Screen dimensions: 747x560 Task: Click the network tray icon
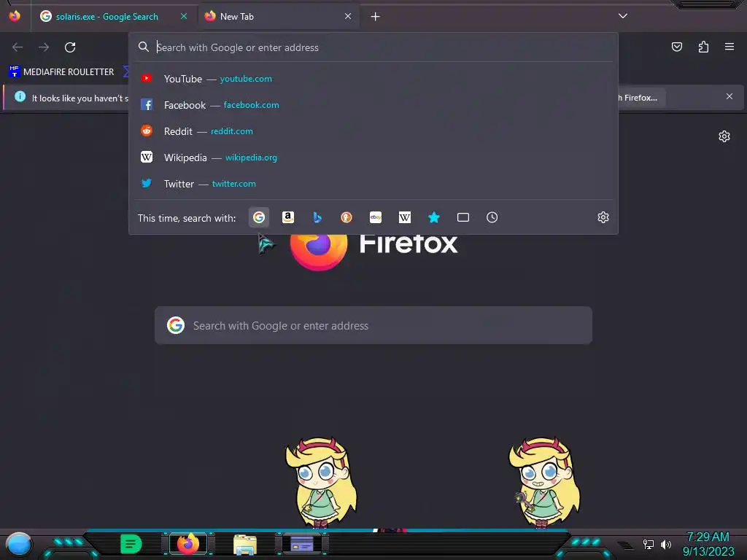click(649, 544)
